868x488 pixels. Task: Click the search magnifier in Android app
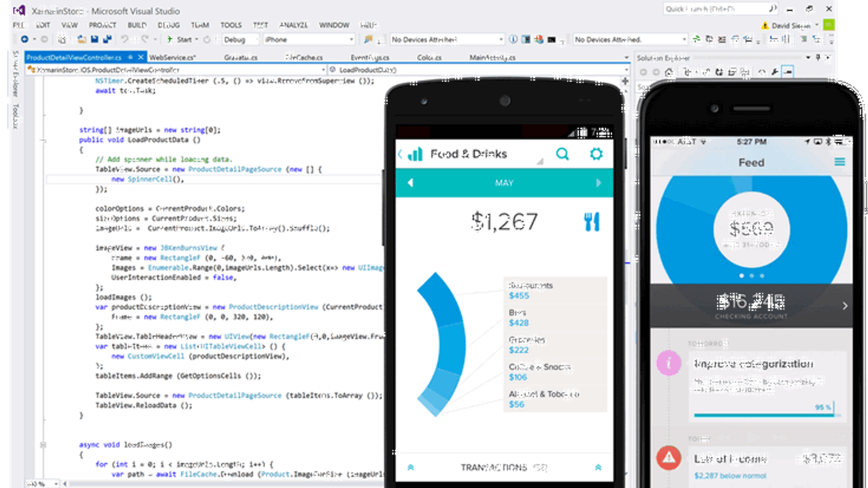(x=563, y=154)
